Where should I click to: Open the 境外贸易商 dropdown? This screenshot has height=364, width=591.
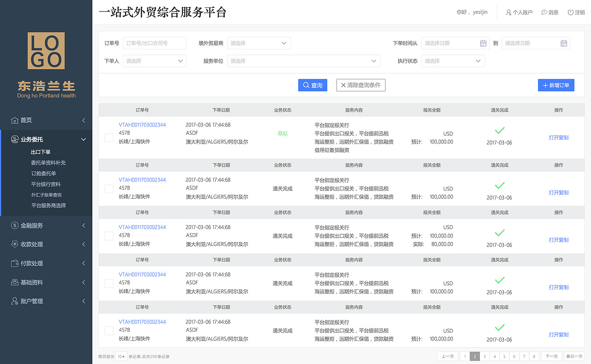[259, 43]
